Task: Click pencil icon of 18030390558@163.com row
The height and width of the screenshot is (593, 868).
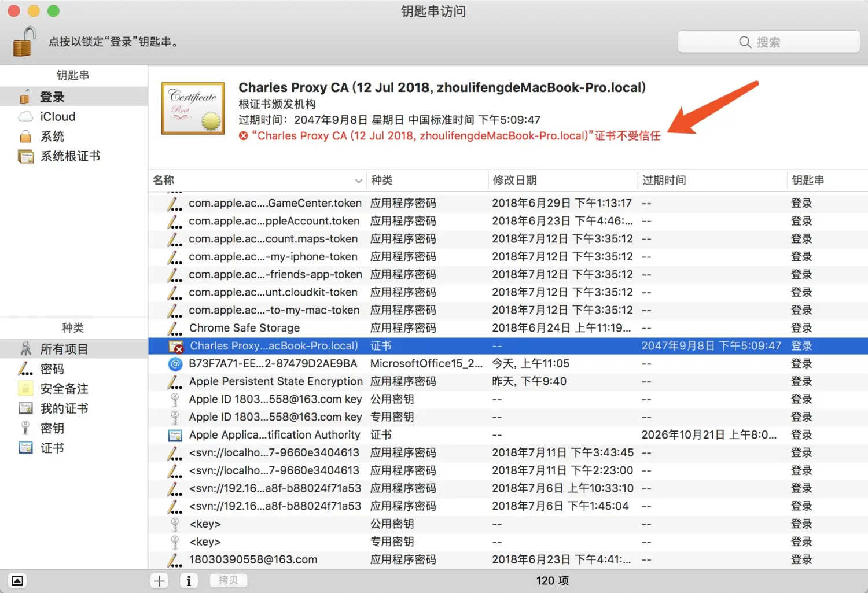Action: (x=175, y=560)
